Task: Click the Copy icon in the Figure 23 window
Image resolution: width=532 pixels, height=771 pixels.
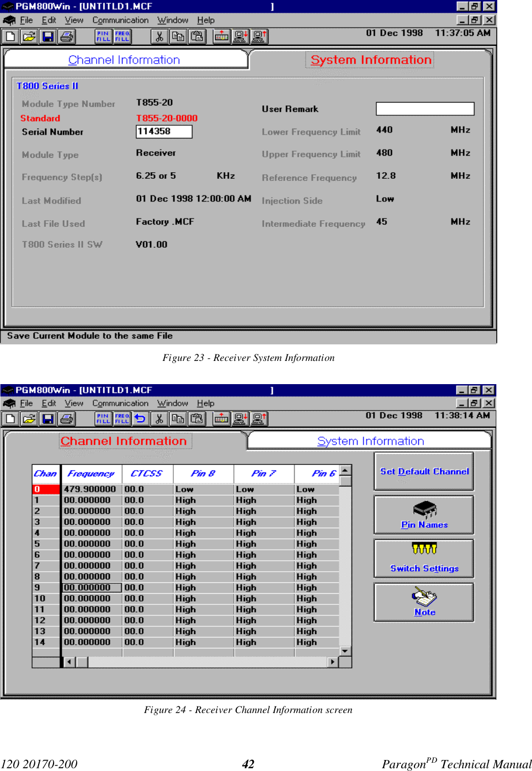Action: coord(178,36)
